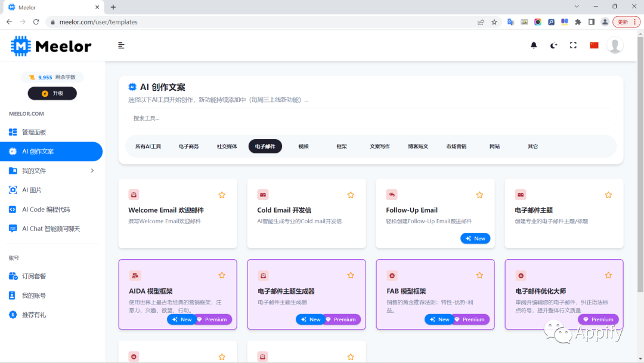
Task: Select the 所有AI工具 tab
Action: click(x=148, y=146)
